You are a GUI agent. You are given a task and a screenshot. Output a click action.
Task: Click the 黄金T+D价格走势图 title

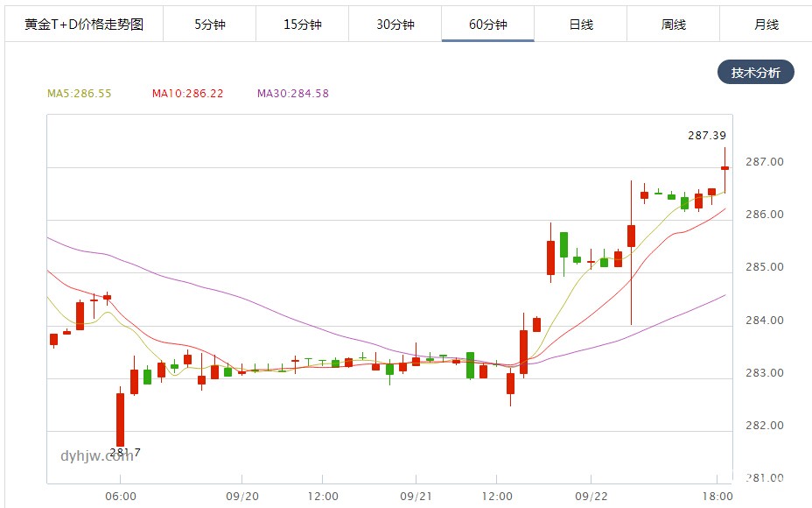pyautogui.click(x=84, y=25)
